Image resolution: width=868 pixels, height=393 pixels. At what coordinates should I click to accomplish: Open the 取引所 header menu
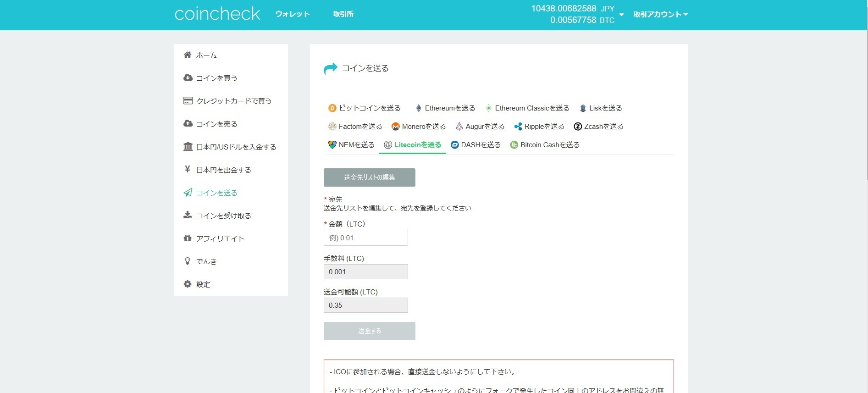coord(343,14)
